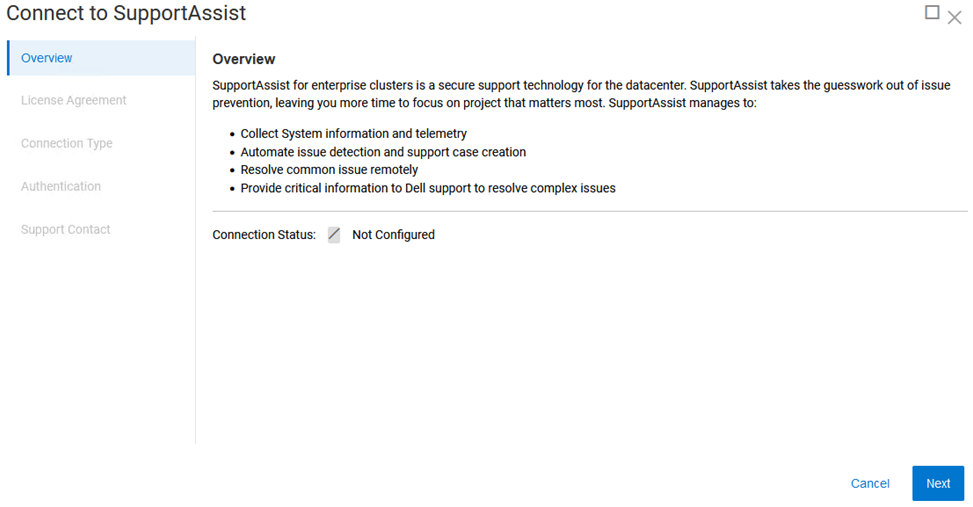
Task: Click the Not Configured status text
Action: pyautogui.click(x=393, y=235)
